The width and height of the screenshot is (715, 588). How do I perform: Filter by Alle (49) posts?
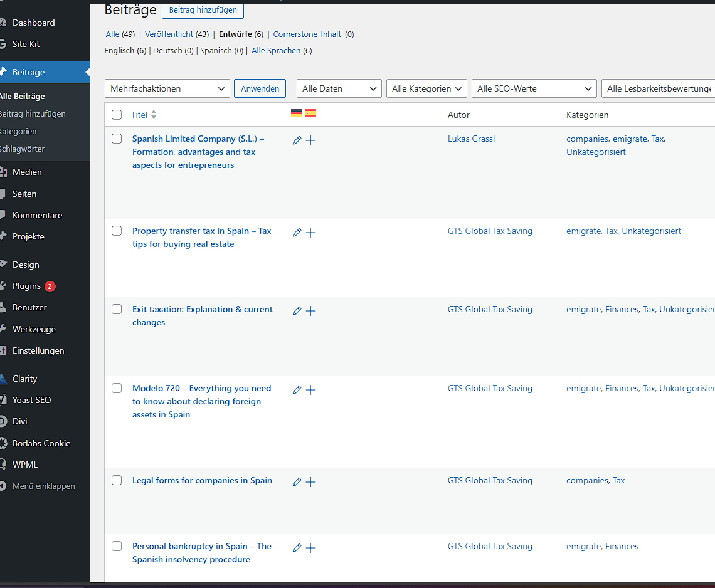[120, 34]
